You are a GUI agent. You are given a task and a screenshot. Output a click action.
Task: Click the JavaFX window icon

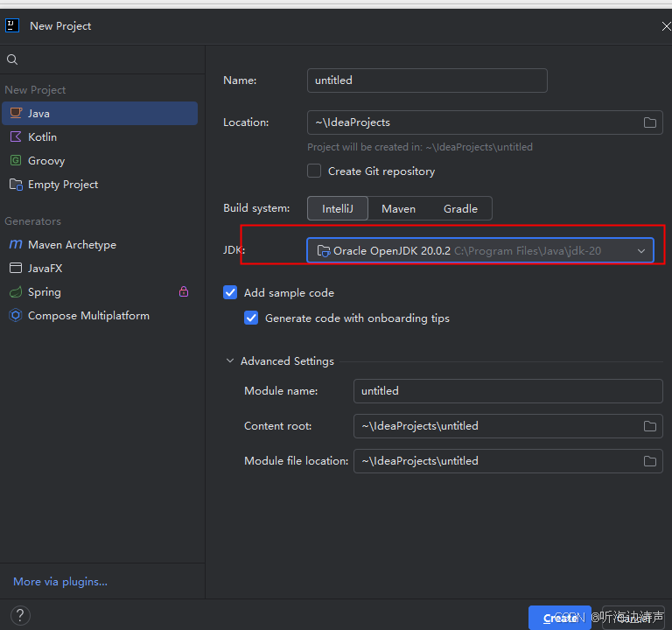pos(16,268)
